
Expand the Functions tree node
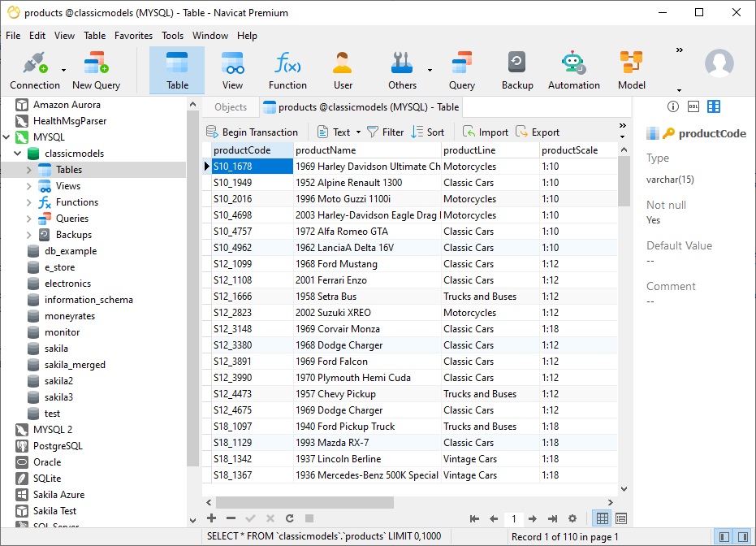29,202
